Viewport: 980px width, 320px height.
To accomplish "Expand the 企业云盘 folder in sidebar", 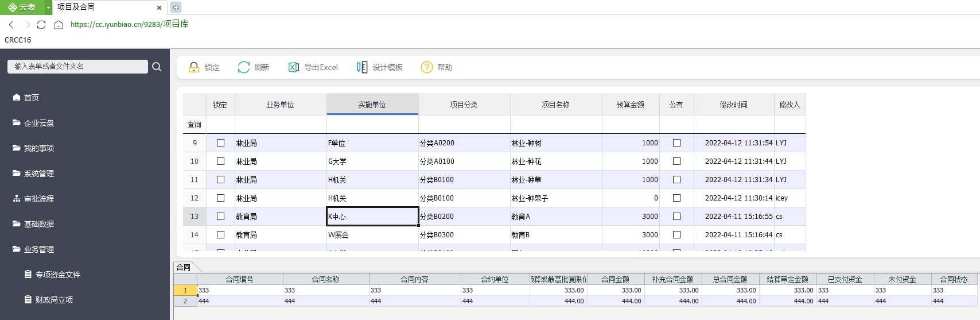I will 39,123.
